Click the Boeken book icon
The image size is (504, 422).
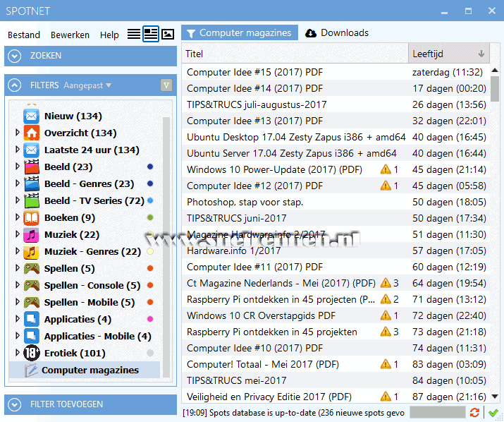click(32, 217)
